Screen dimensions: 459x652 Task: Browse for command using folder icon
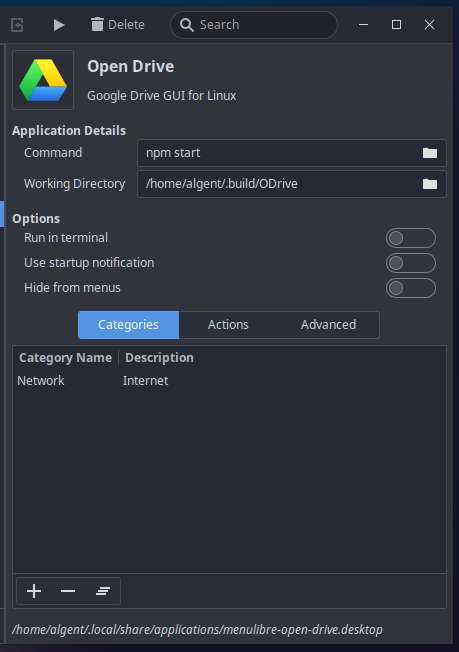click(x=430, y=153)
